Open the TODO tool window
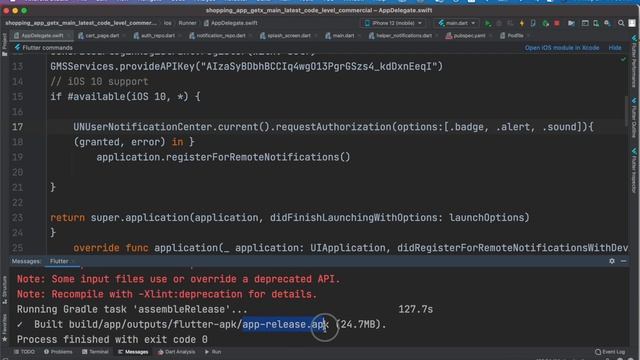Image resolution: width=640 pixels, height=360 pixels. click(24, 352)
